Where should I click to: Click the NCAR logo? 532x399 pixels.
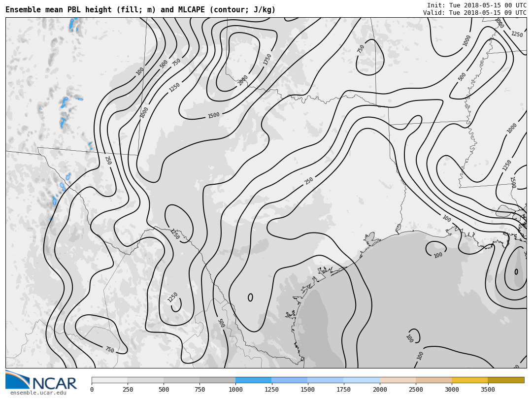(41, 380)
